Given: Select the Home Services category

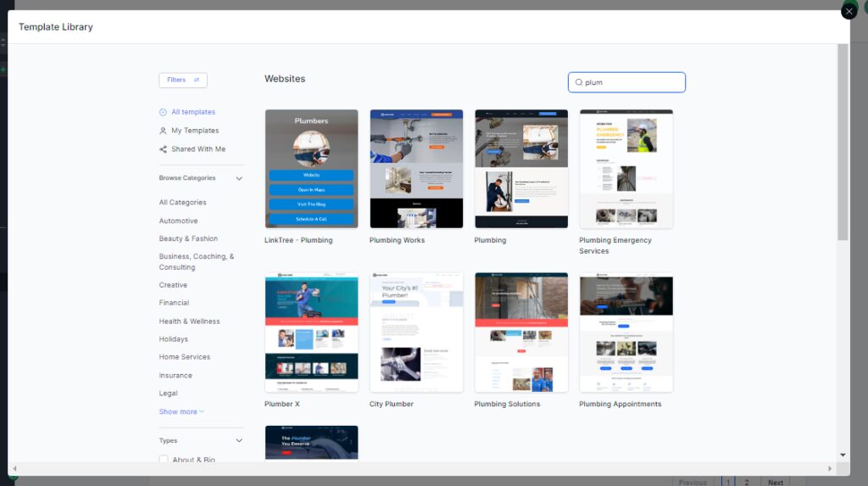Looking at the screenshot, I should point(184,357).
